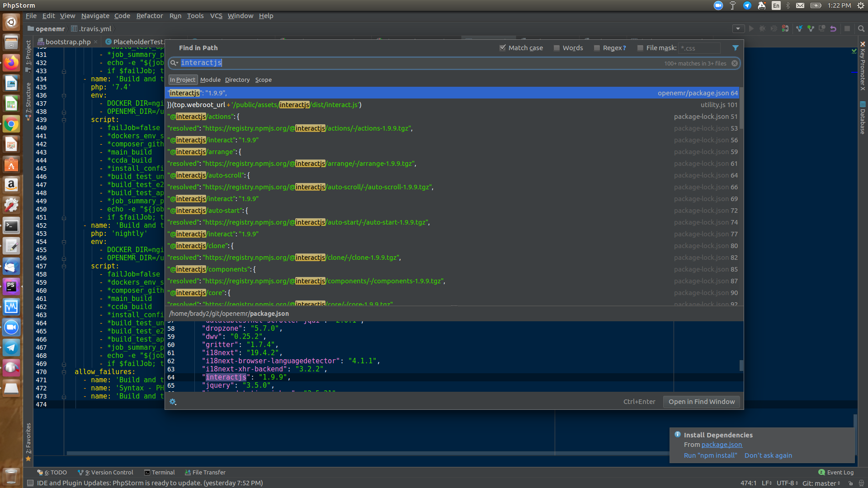The image size is (868, 488).
Task: Enable the Match case checkbox
Action: point(502,48)
